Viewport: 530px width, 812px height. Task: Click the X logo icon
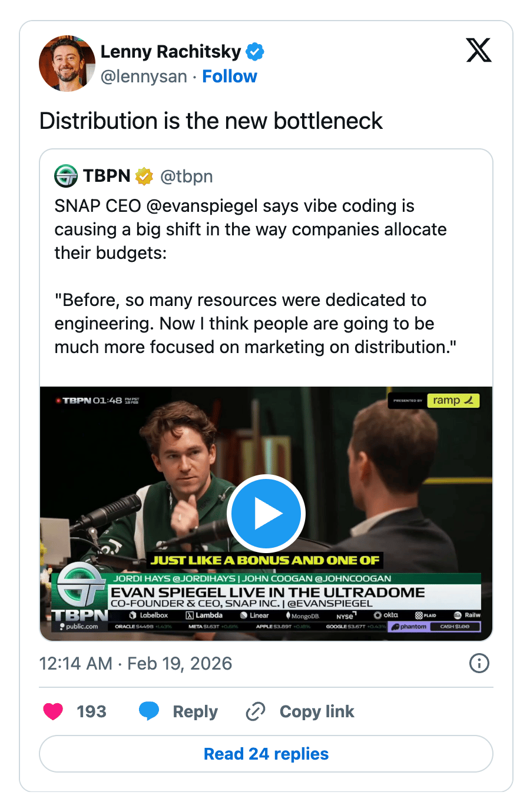click(479, 51)
